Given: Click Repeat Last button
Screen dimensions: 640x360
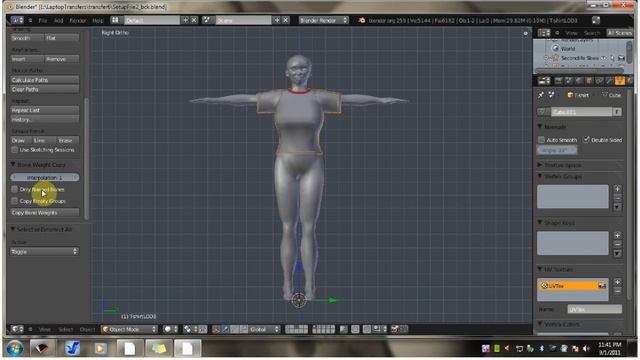Looking at the screenshot, I should [44, 110].
